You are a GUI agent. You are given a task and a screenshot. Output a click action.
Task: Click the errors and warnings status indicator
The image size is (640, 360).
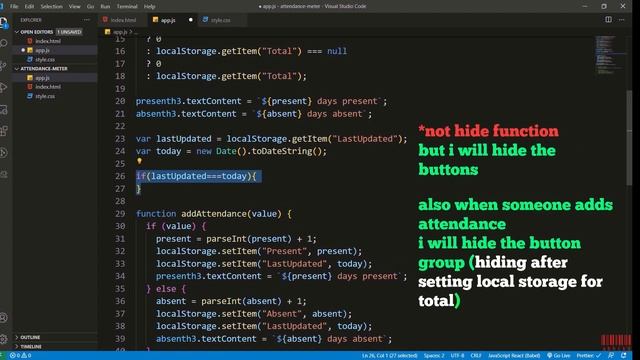pyautogui.click(x=20, y=356)
